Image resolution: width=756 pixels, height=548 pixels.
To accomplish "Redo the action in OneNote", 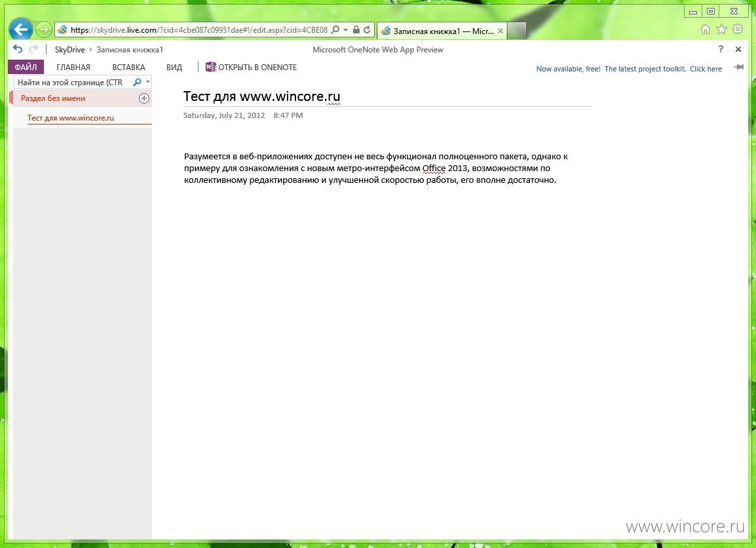I will (33, 49).
